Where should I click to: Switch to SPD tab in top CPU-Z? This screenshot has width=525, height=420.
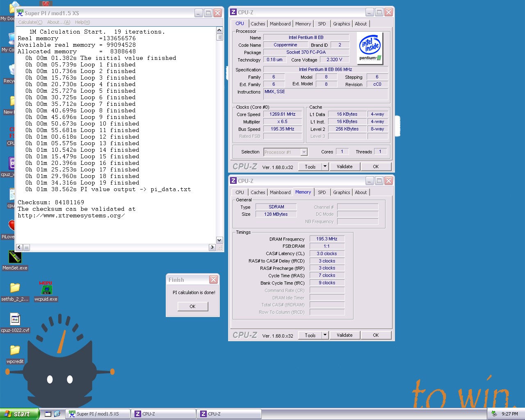[x=322, y=24]
